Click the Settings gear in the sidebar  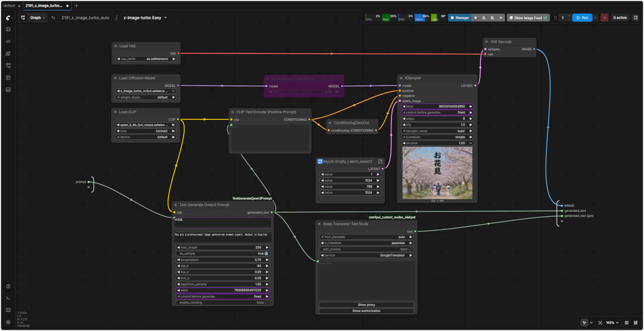click(8, 322)
